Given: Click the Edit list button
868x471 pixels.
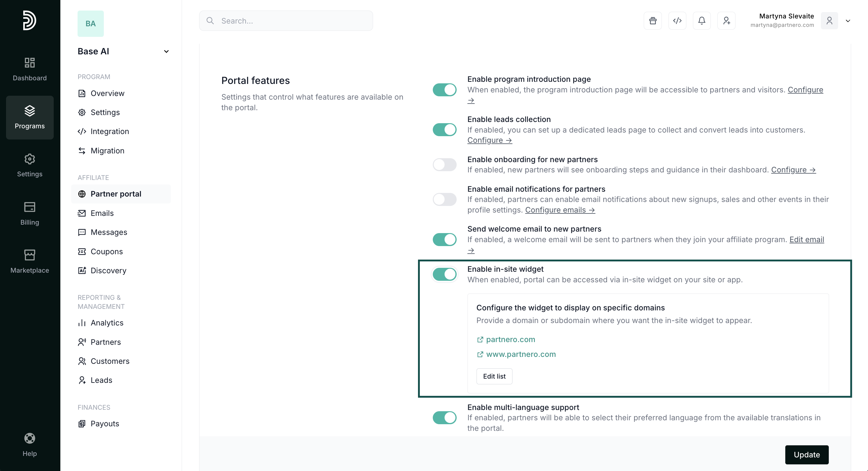Looking at the screenshot, I should click(494, 376).
